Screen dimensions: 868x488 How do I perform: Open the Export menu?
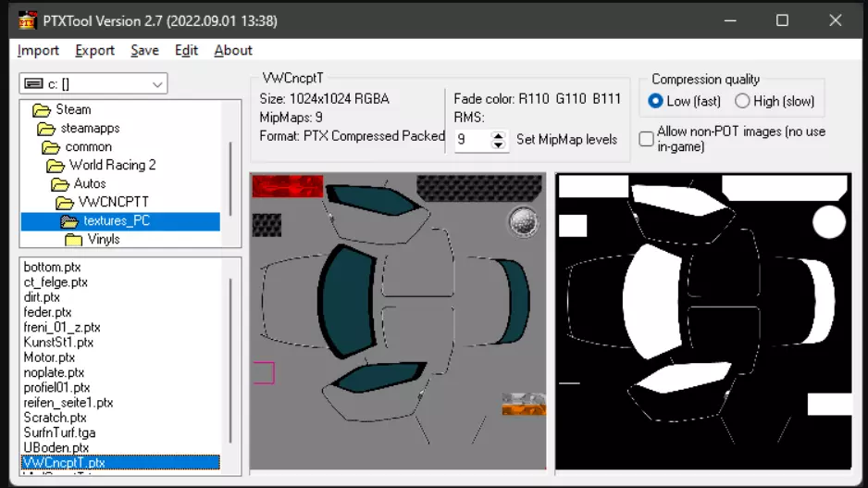[94, 50]
